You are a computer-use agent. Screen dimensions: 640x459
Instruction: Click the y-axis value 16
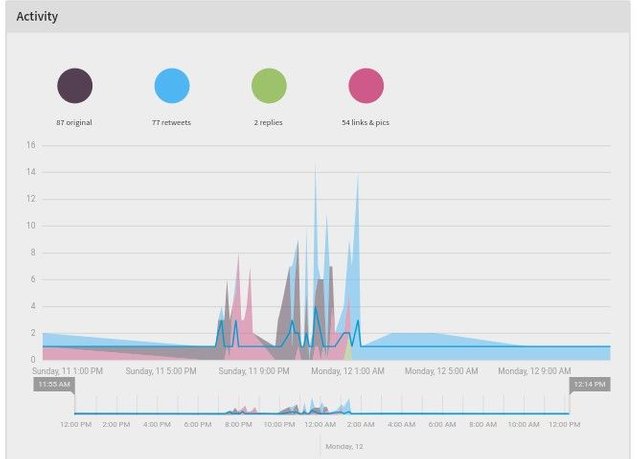click(31, 145)
